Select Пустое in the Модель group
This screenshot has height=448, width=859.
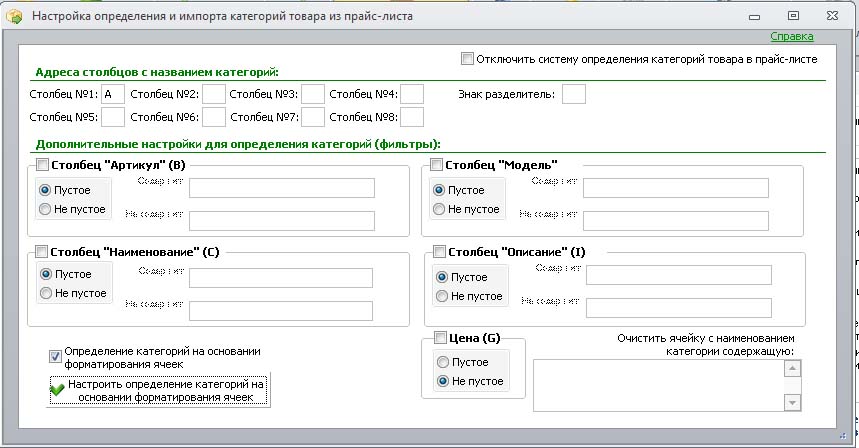click(439, 190)
